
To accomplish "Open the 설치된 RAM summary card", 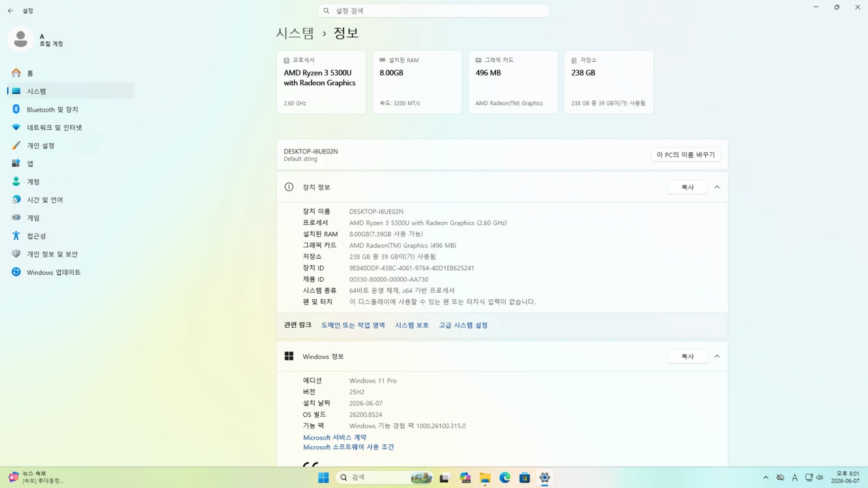I will click(417, 82).
